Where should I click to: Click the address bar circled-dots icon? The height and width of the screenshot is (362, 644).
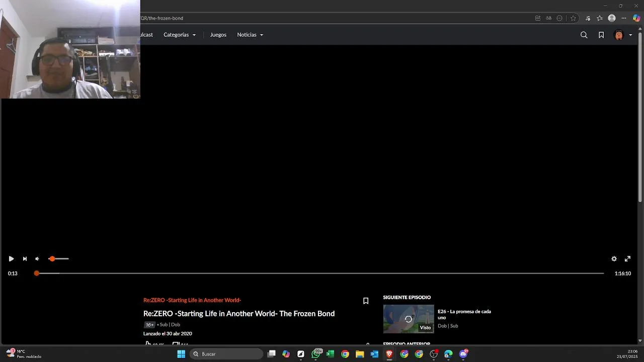pyautogui.click(x=559, y=18)
